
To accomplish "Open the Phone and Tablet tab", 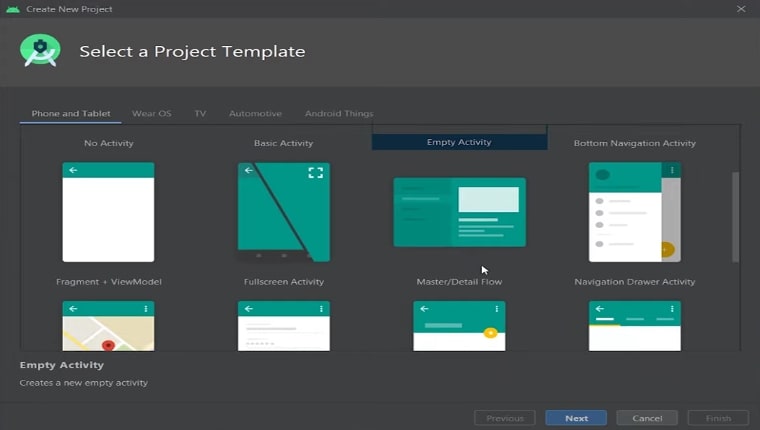I will (71, 113).
